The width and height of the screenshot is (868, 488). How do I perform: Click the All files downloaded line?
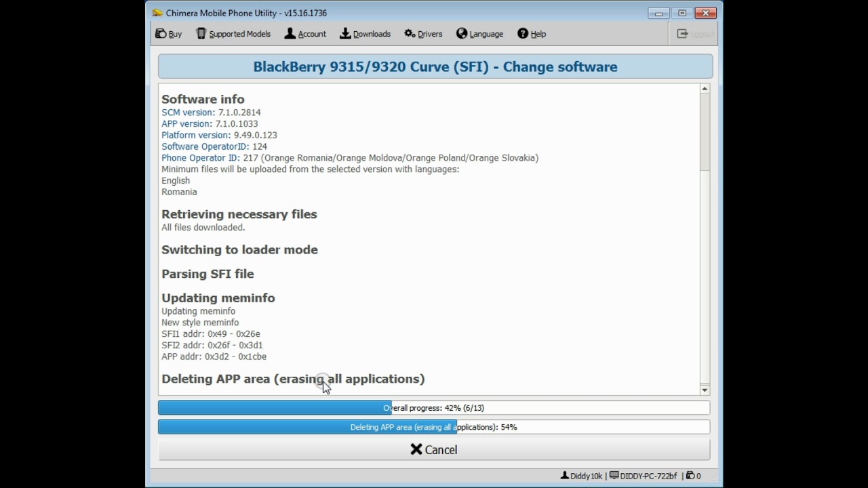(x=203, y=228)
